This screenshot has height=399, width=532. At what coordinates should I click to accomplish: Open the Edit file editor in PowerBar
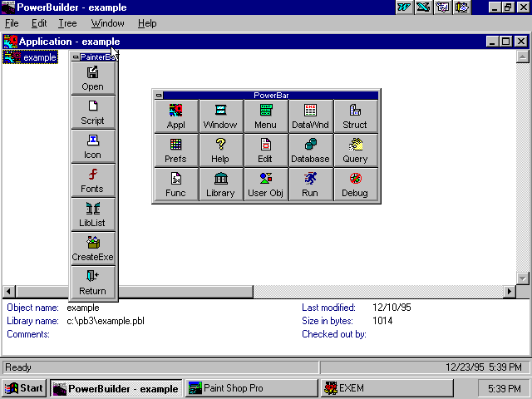coord(266,150)
